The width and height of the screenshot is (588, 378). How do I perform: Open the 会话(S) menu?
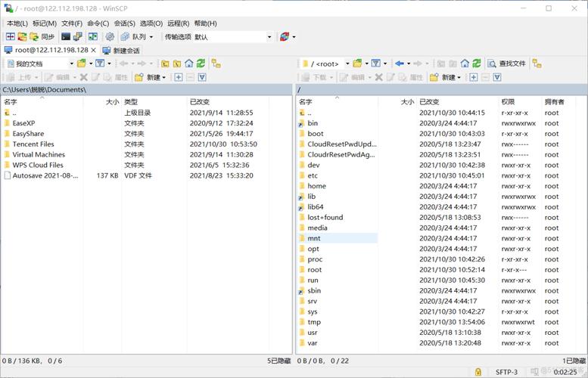coord(125,23)
